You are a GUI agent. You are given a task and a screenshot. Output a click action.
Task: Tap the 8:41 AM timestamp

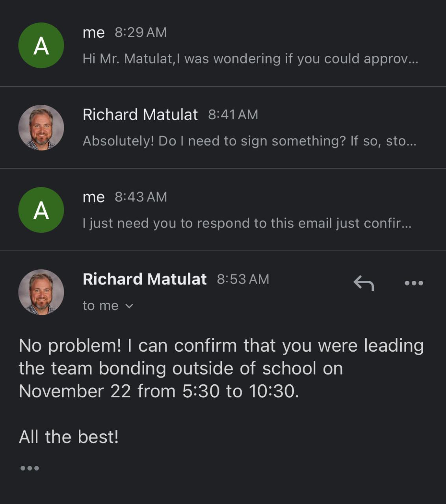click(x=233, y=115)
